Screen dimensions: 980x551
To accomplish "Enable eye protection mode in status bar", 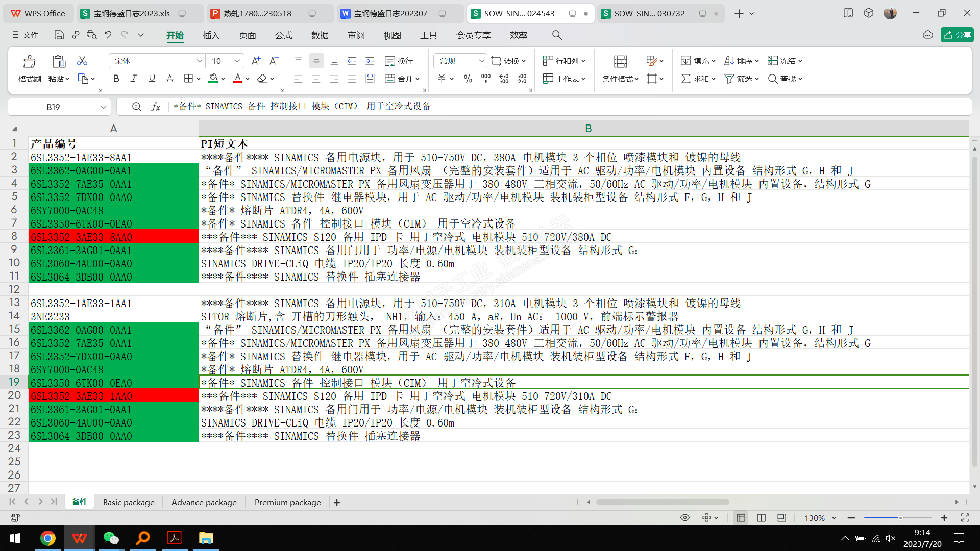I will (685, 518).
